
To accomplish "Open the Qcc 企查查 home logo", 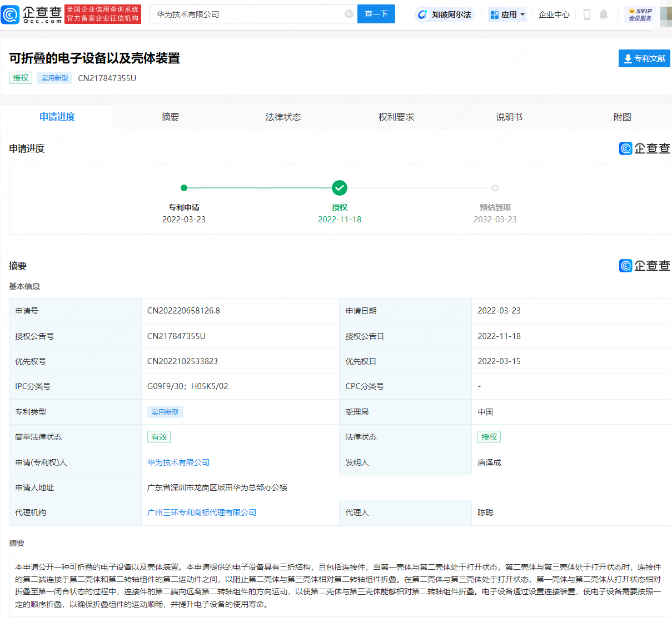I will (x=32, y=14).
